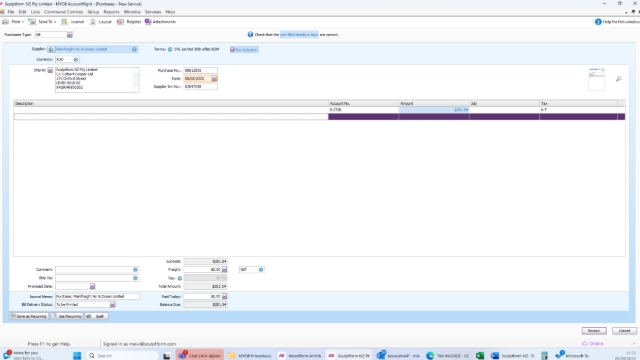Click the Job column header
640x360 pixels.
tap(504, 104)
